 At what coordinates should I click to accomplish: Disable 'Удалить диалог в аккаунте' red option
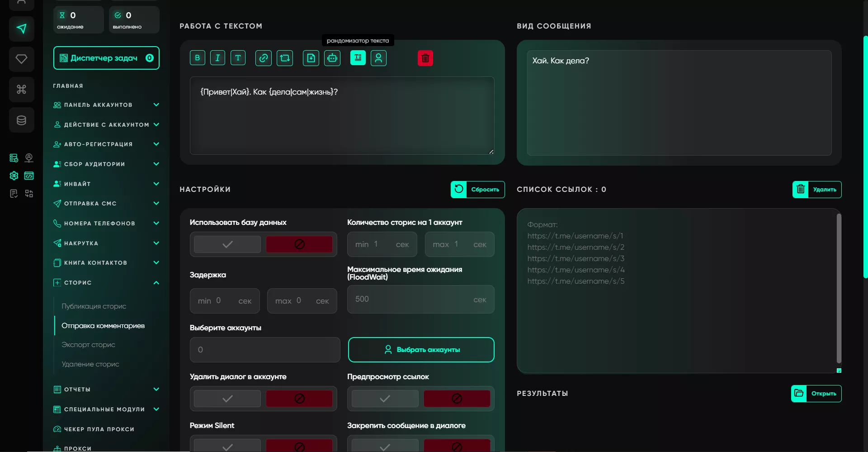tap(299, 399)
